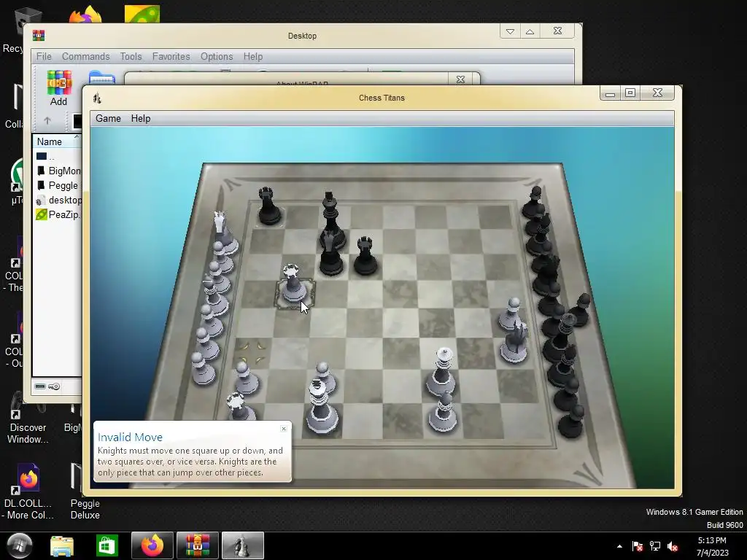Go up one folder in WinRAR
Viewport: 747px width, 560px height.
coord(47,121)
